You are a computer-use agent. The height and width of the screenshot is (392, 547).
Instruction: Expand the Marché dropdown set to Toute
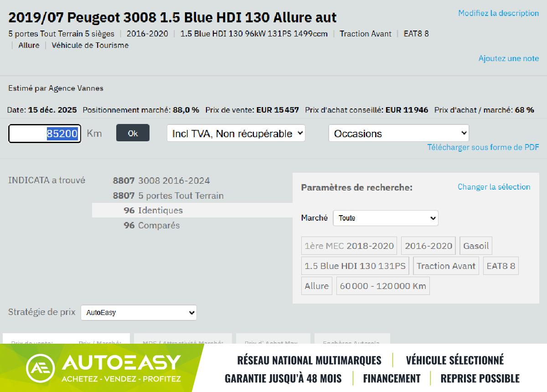385,218
